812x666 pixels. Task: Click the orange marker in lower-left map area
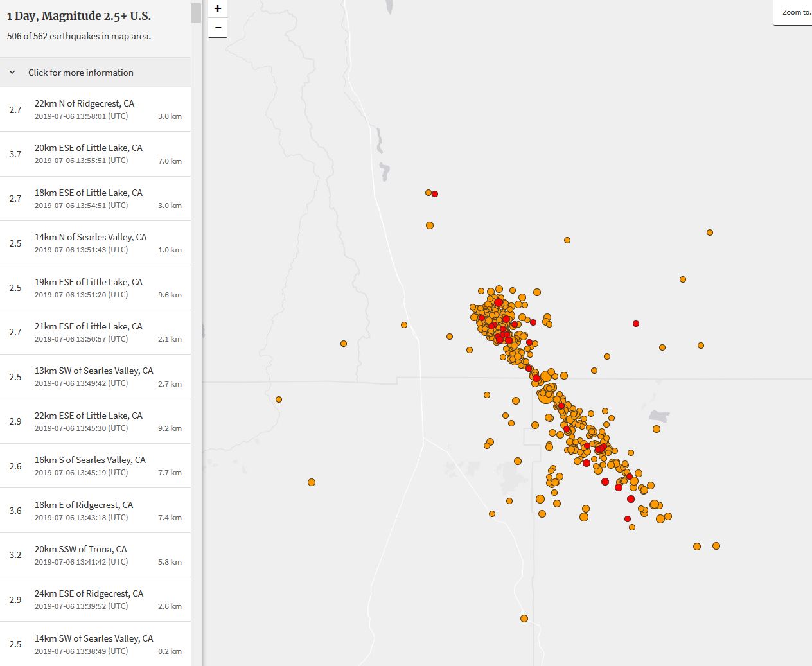pyautogui.click(x=312, y=482)
